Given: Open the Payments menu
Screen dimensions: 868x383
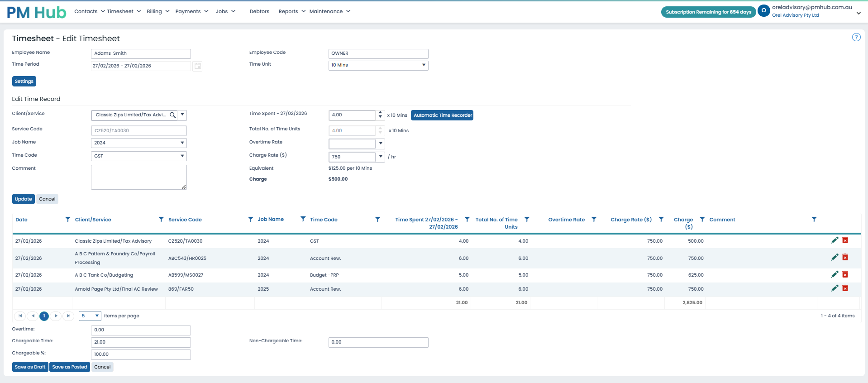Looking at the screenshot, I should click(x=192, y=11).
